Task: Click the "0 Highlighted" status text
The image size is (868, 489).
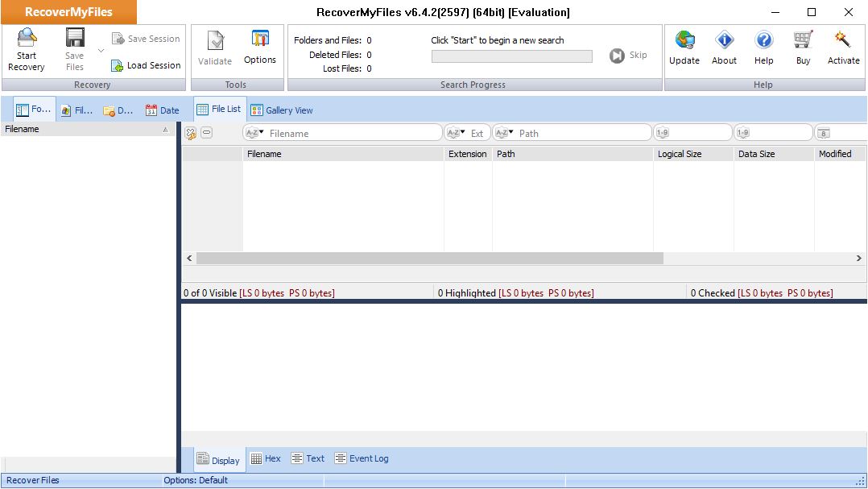Action: pyautogui.click(x=467, y=293)
